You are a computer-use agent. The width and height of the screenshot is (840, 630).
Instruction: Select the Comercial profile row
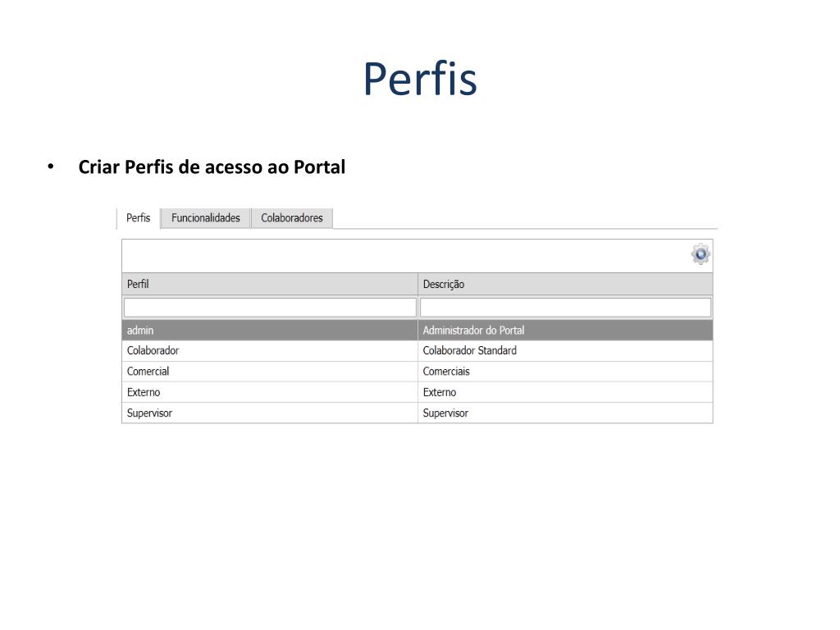coord(418,372)
